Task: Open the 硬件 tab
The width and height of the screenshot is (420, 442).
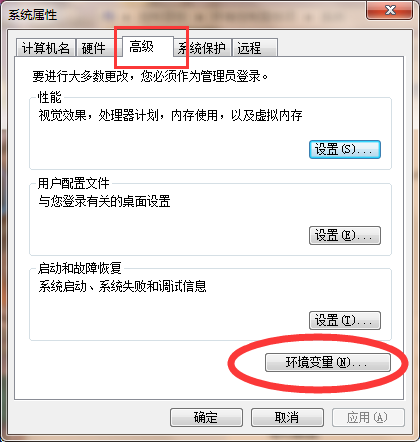Action: click(x=94, y=48)
